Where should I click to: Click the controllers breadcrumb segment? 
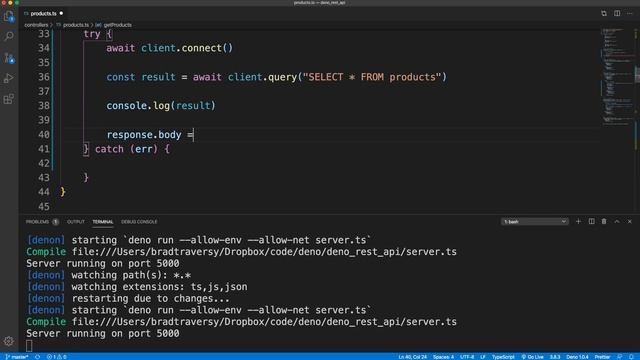click(x=36, y=25)
